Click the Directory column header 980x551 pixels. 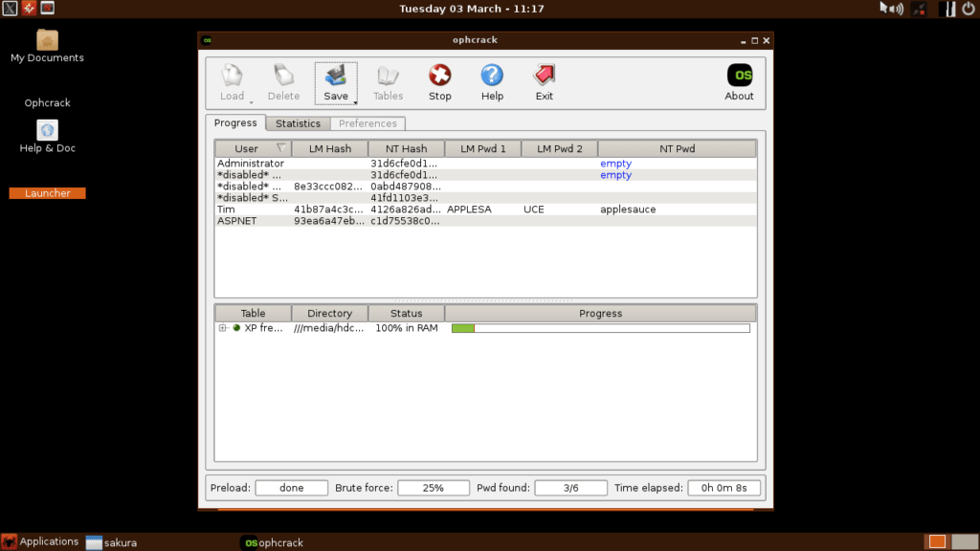point(330,313)
